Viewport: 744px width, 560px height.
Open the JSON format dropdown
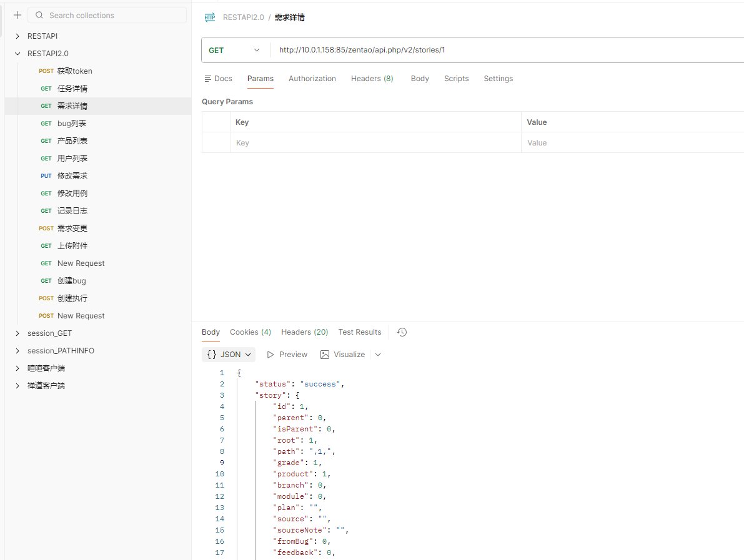[x=229, y=355]
